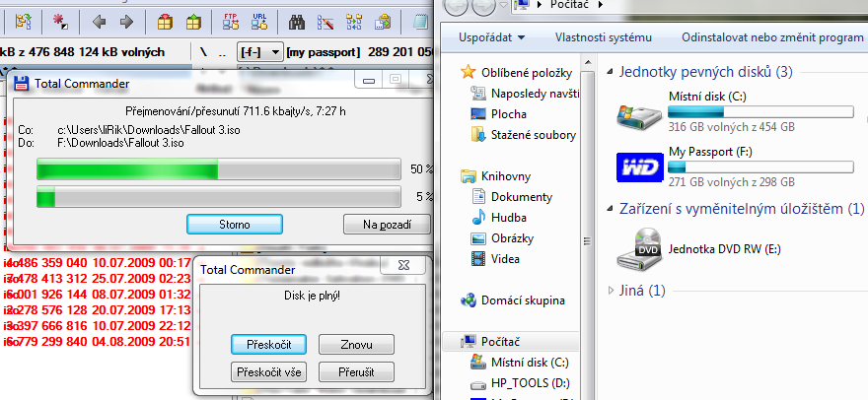Click the Počítač icon in navigation pane
This screenshot has height=400, width=868.
pos(469,342)
